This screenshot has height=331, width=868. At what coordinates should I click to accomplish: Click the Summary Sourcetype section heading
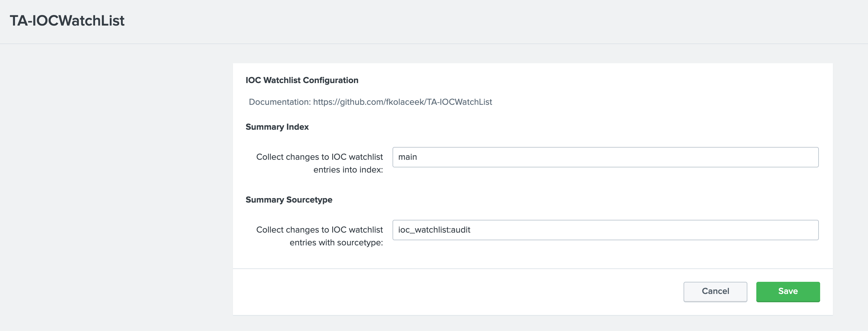tap(289, 200)
